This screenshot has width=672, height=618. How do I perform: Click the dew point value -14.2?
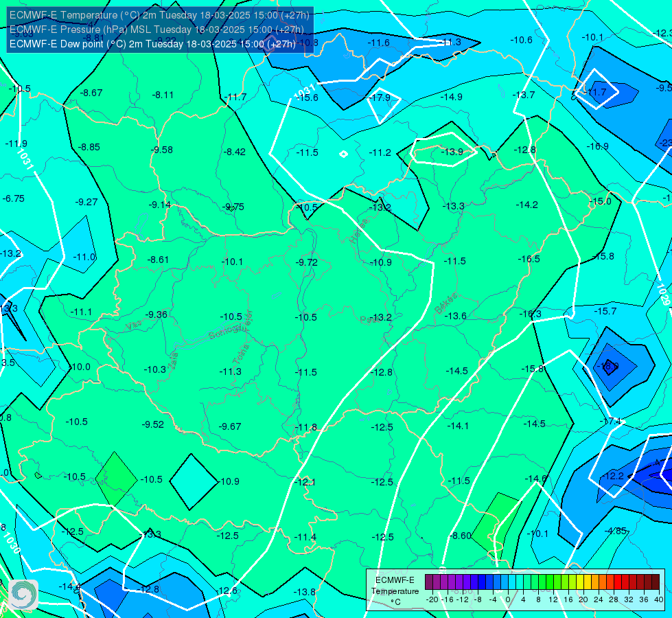click(526, 205)
